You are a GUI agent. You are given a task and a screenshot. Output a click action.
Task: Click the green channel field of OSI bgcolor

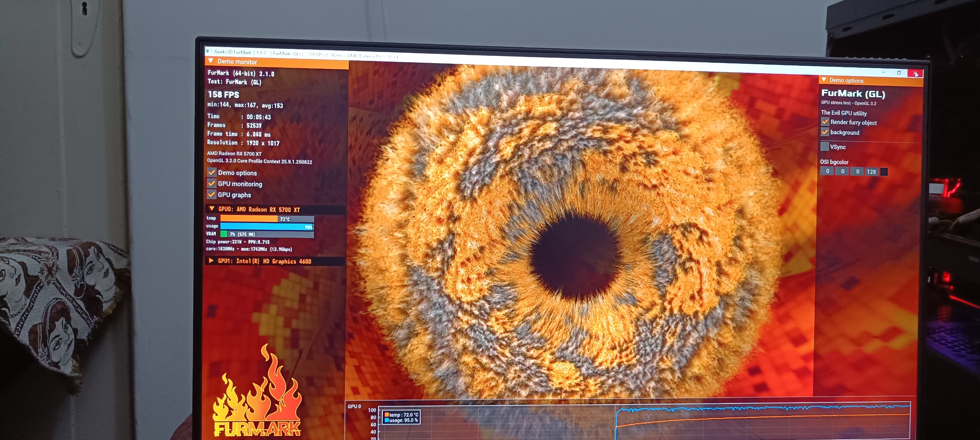click(842, 171)
